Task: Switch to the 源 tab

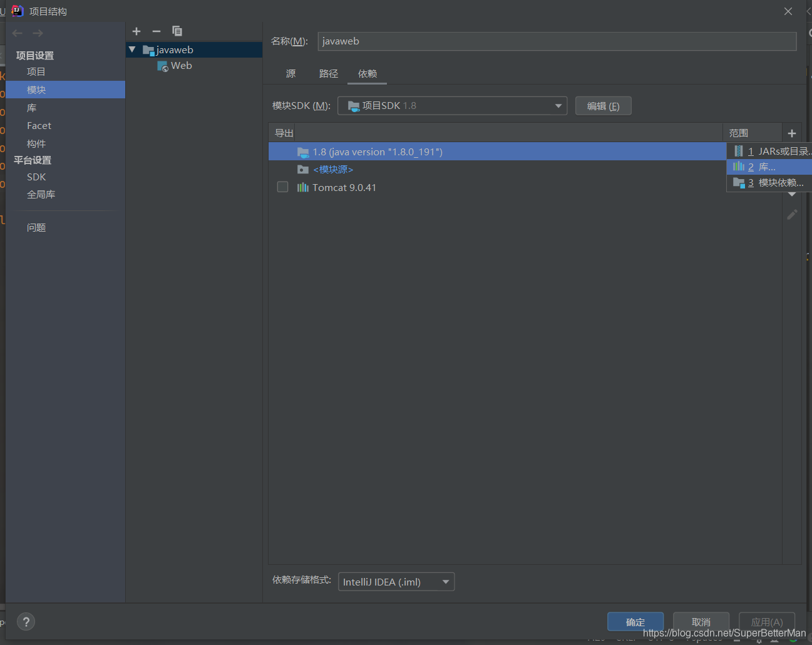Action: point(290,74)
